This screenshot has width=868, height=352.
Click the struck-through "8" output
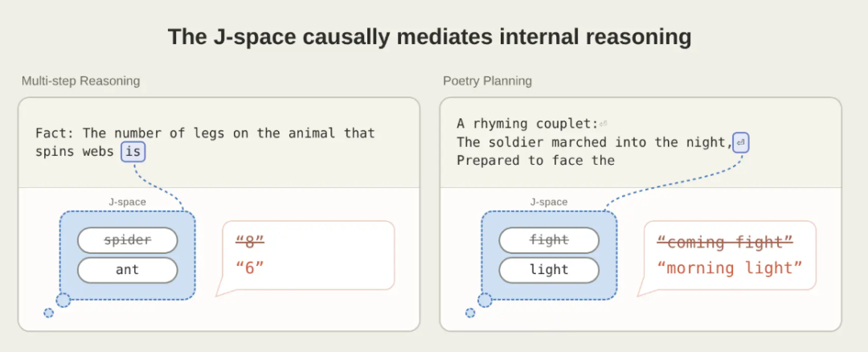click(250, 241)
